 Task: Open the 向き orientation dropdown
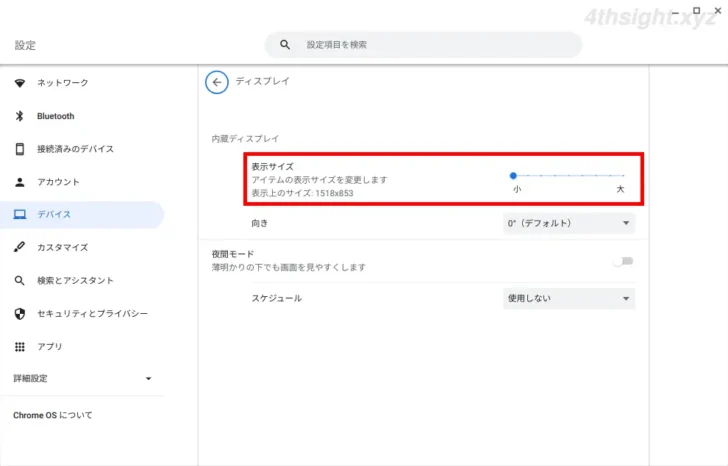click(x=569, y=223)
